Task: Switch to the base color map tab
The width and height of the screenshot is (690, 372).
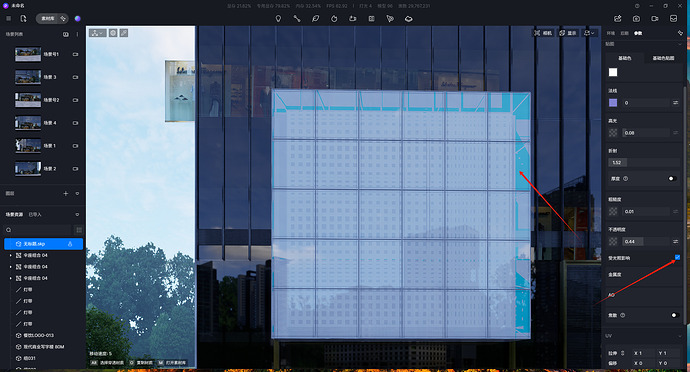Action: pyautogui.click(x=663, y=58)
